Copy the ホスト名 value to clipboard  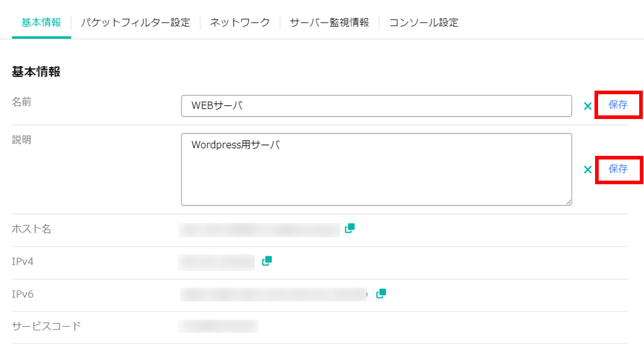[x=350, y=228]
